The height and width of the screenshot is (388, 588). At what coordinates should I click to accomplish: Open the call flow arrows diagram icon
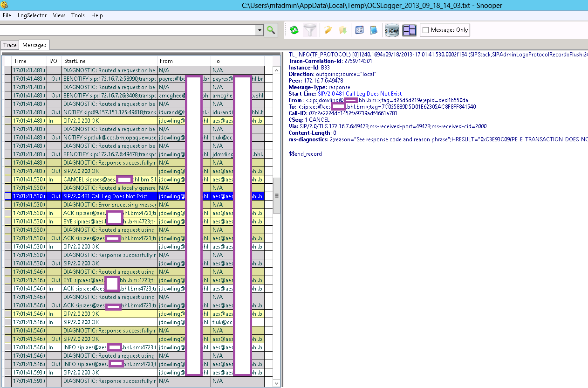coord(409,30)
